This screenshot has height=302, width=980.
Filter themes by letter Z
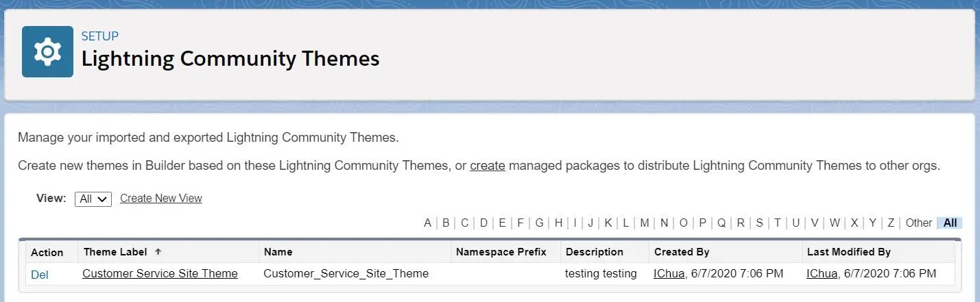point(891,223)
